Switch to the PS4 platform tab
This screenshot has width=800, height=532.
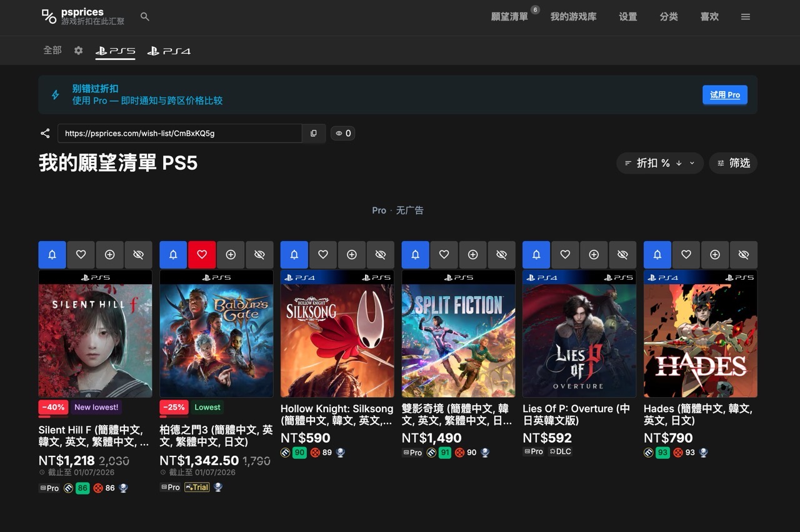(x=169, y=51)
